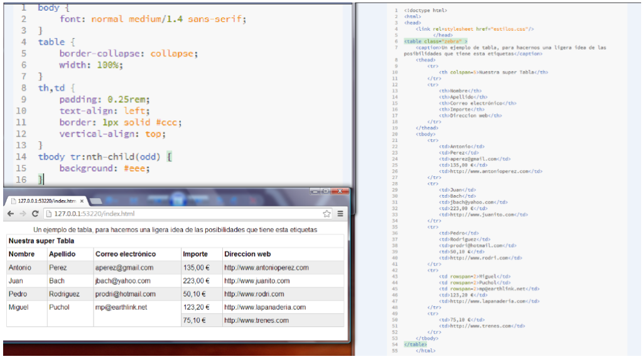This screenshot has width=643, height=364.
Task: Click the http://www.lapanaderia.com cell
Action: tap(265, 308)
